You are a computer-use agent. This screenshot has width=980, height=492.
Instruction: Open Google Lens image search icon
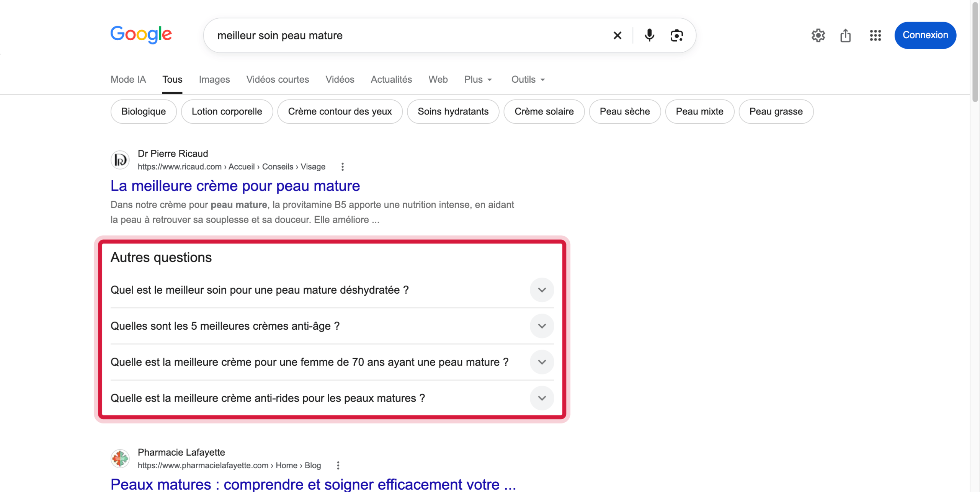pos(676,35)
